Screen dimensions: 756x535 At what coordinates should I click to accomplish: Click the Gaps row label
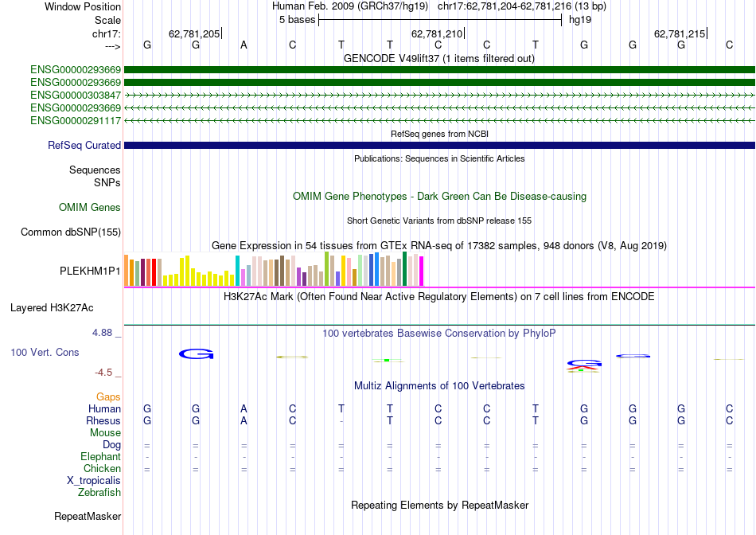pyautogui.click(x=108, y=397)
